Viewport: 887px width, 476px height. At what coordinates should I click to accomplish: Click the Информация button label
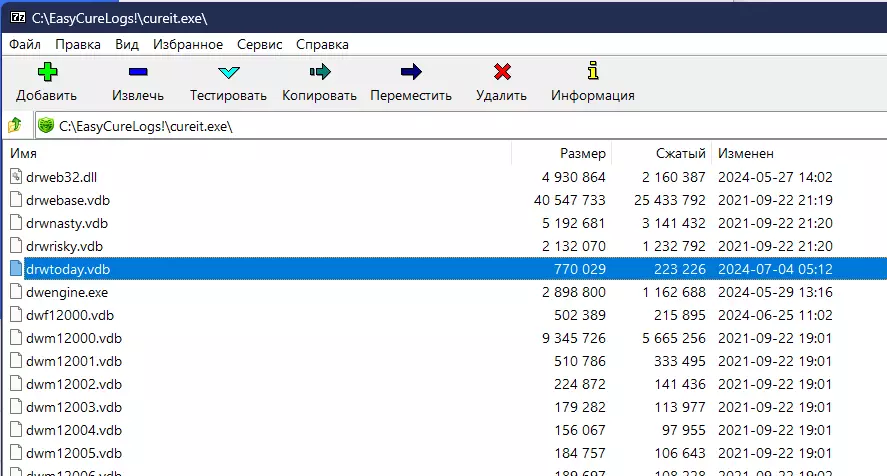point(593,95)
